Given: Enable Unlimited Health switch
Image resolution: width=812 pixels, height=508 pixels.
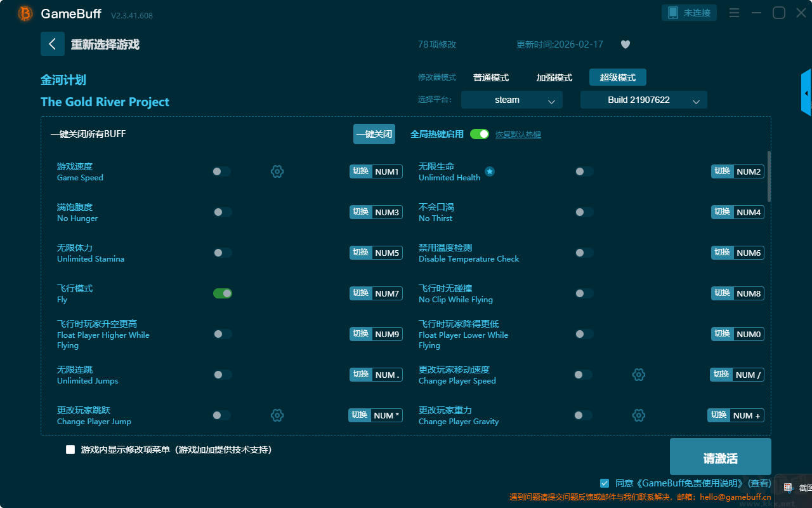Looking at the screenshot, I should tap(584, 171).
